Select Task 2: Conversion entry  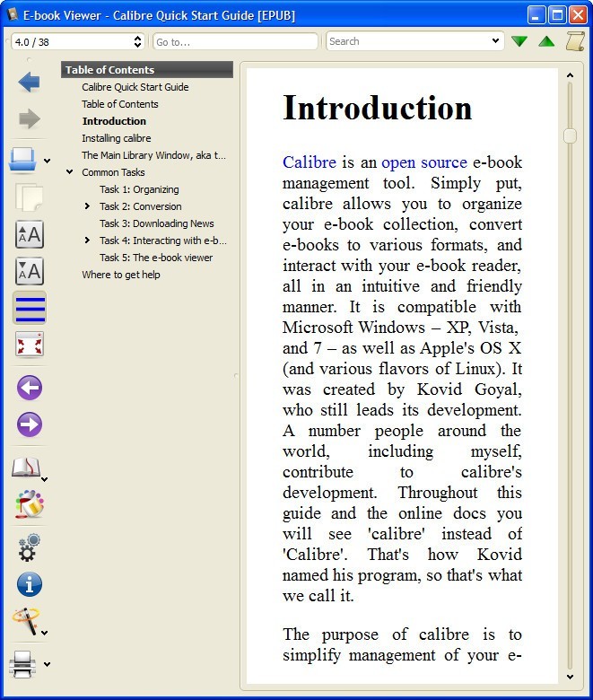(141, 206)
